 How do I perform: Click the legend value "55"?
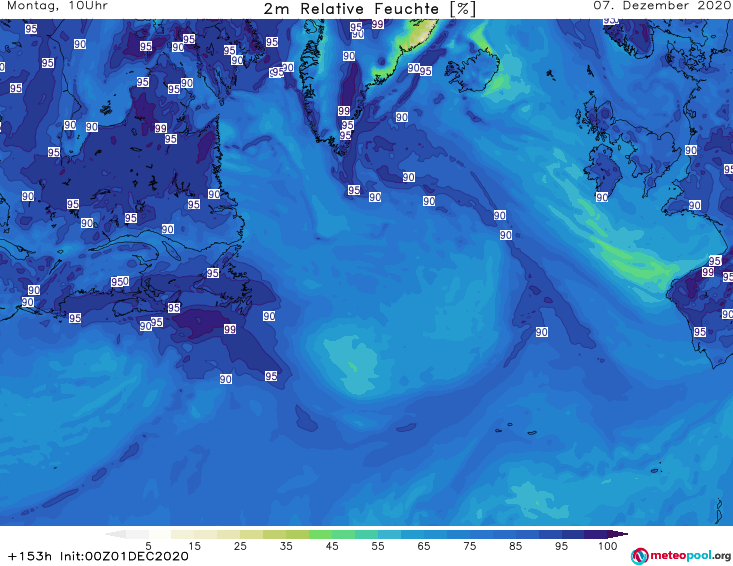click(378, 546)
